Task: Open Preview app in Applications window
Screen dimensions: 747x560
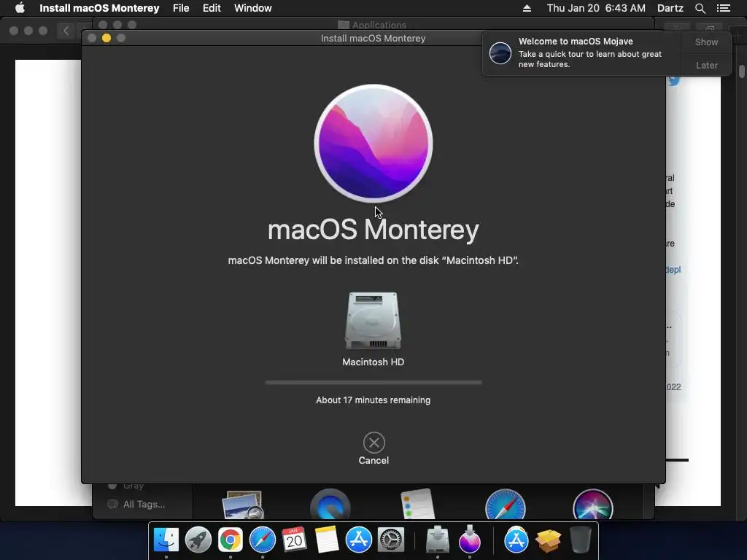Action: tap(244, 505)
